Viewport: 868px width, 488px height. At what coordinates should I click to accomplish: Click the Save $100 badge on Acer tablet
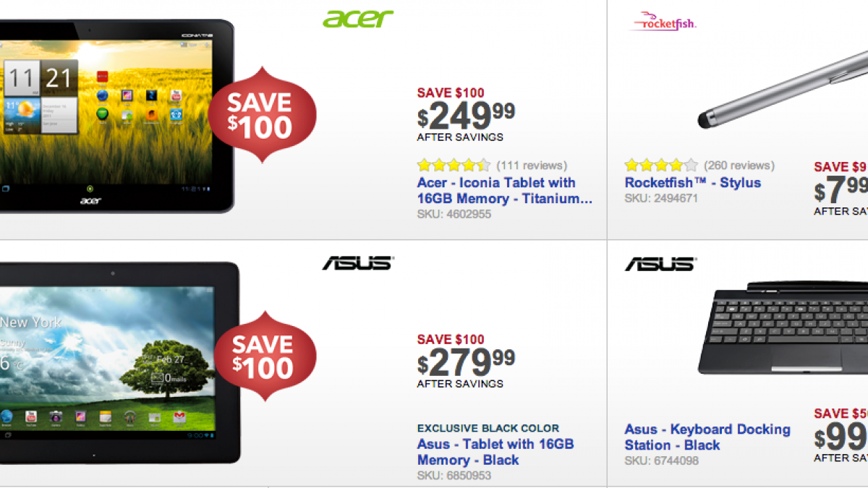262,116
